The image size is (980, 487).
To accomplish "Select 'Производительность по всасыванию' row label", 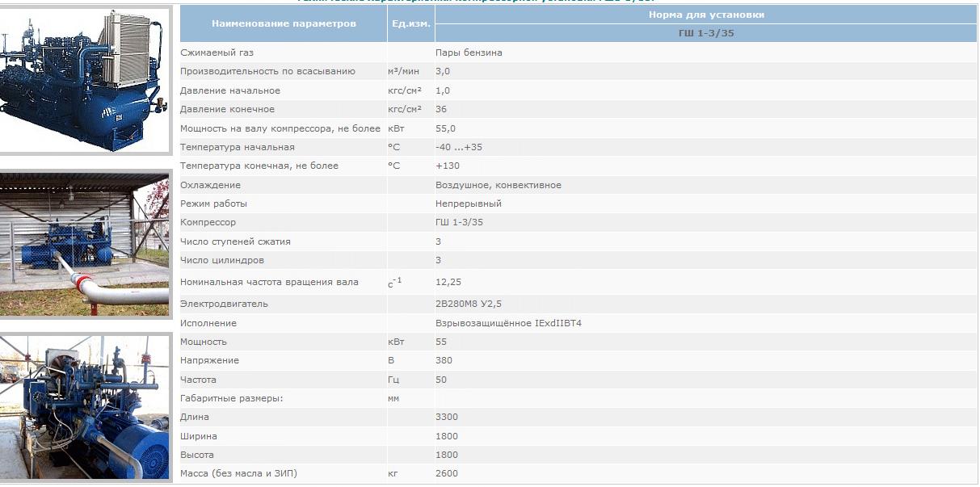I will click(267, 71).
